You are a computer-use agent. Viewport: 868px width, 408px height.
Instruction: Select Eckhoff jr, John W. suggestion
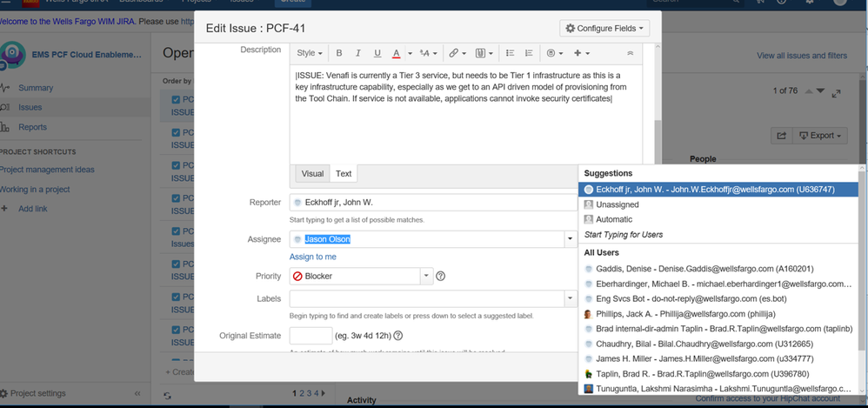point(718,190)
